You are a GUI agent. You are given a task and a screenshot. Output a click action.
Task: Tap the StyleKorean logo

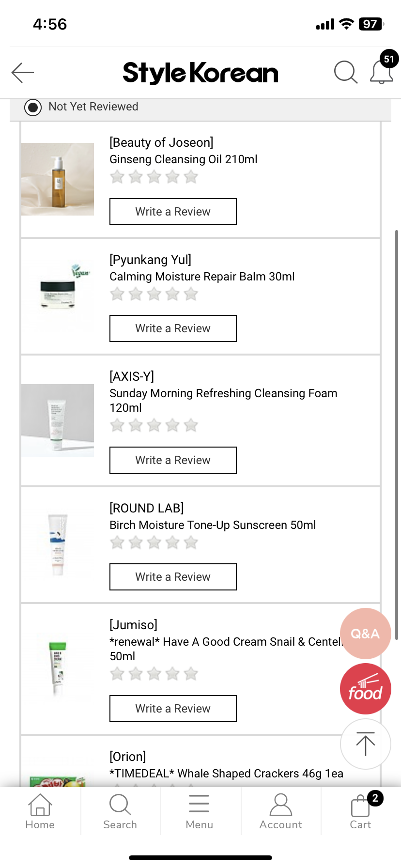(x=200, y=73)
